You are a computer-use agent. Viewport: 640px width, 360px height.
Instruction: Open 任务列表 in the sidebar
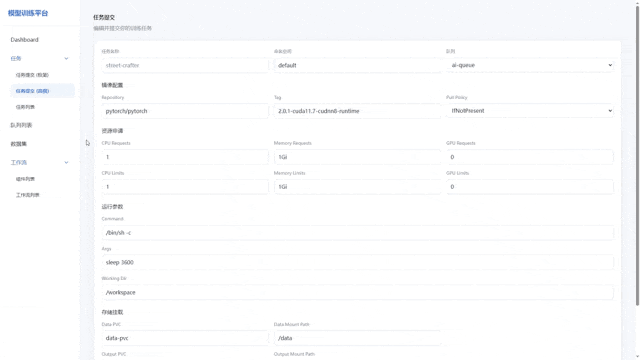pos(25,107)
